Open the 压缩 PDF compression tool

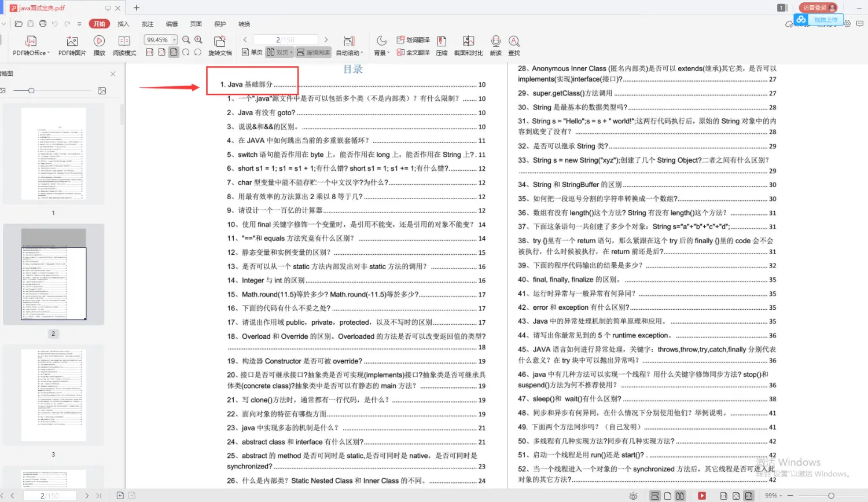(441, 45)
